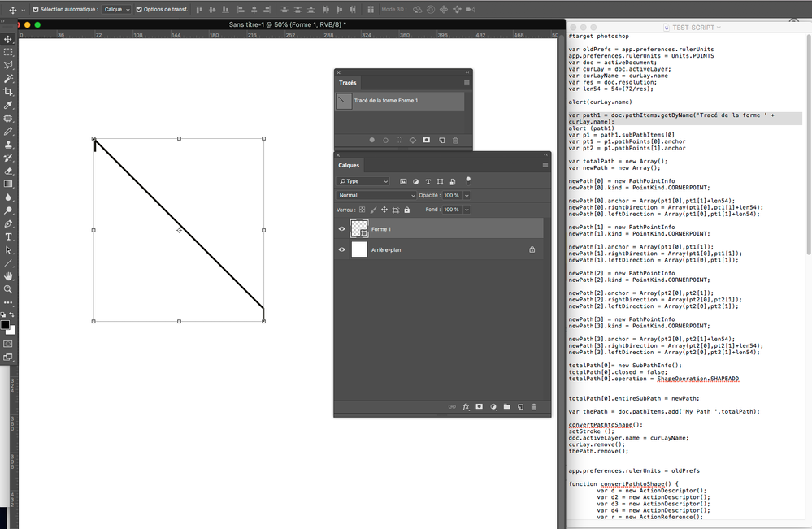Select the Magic Wand tool
The image size is (812, 529).
click(8, 79)
